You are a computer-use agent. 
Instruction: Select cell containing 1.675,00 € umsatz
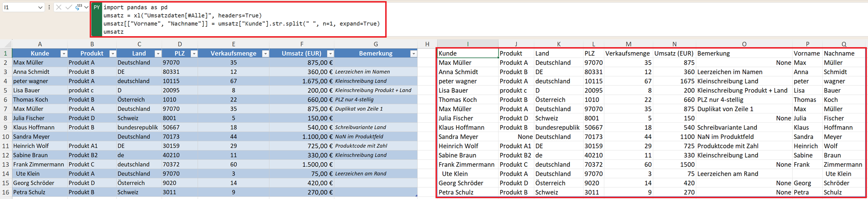tap(301, 81)
